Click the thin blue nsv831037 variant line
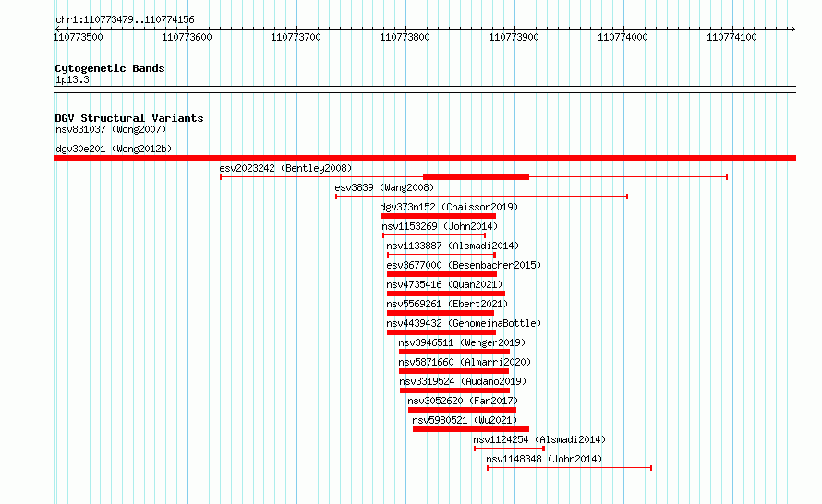 [425, 138]
